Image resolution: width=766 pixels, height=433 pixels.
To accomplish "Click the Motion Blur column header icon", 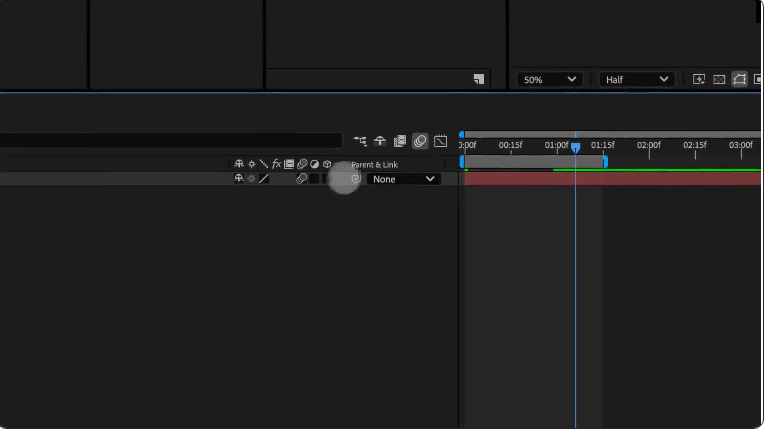I will click(x=302, y=164).
